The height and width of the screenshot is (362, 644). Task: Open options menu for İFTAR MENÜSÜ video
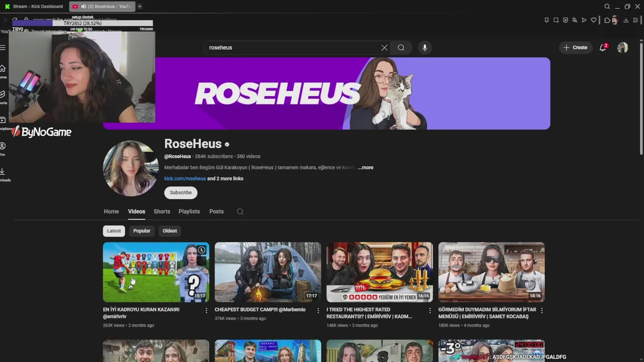pos(541,311)
